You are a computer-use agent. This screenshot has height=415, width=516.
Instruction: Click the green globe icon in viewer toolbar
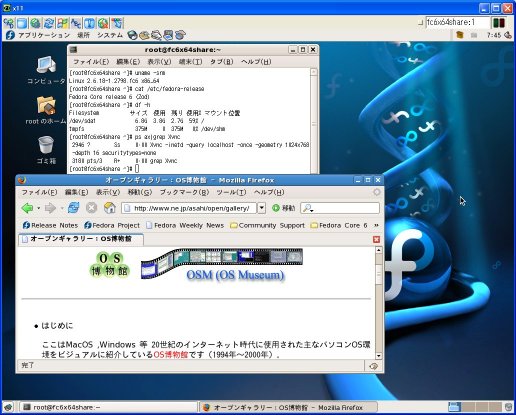coord(36,23)
